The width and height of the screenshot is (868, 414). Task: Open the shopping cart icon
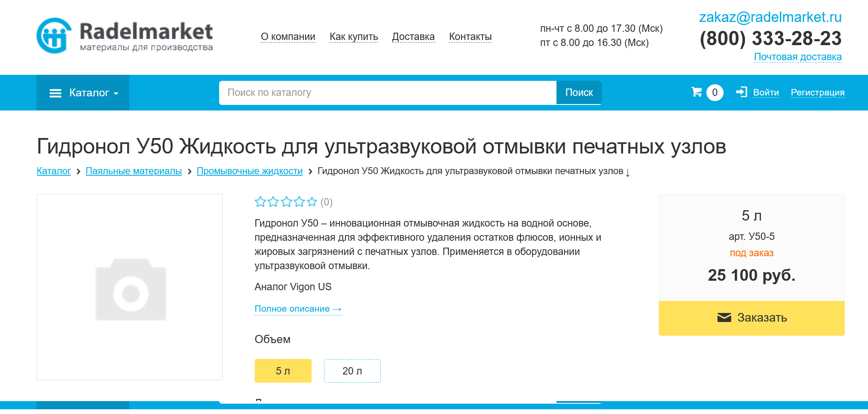coord(697,92)
